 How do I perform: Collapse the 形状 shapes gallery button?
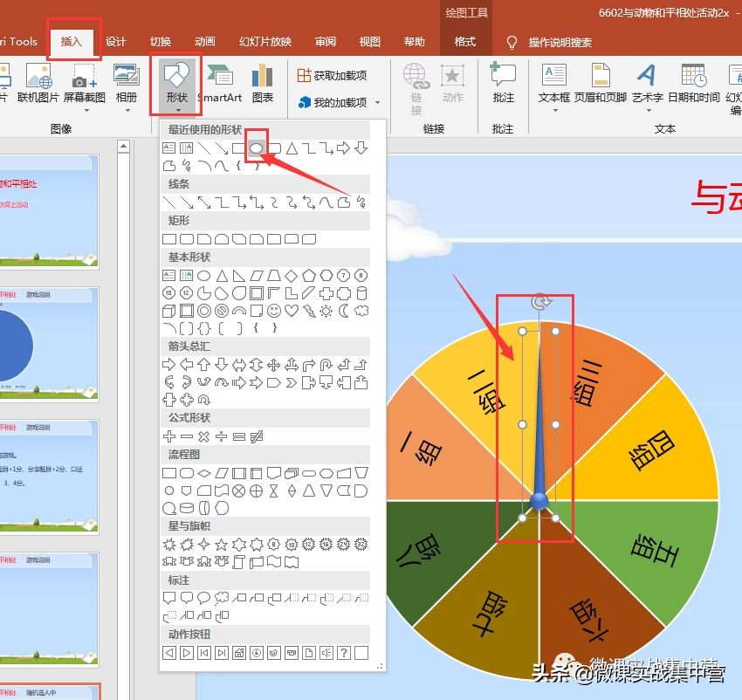pos(177,86)
